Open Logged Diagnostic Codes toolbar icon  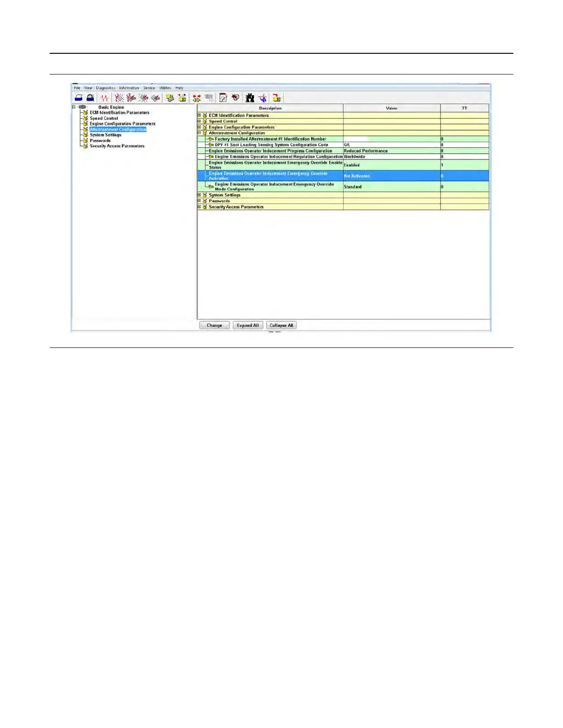(132, 98)
